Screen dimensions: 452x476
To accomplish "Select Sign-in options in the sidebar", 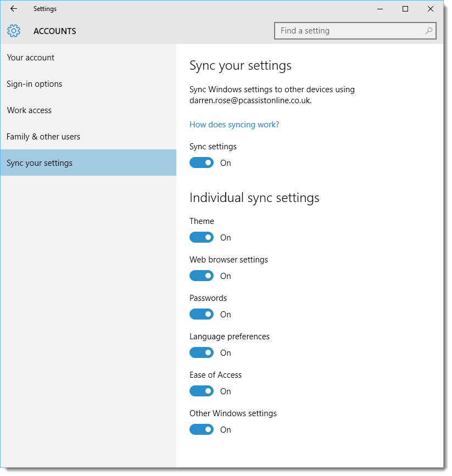I will (34, 83).
